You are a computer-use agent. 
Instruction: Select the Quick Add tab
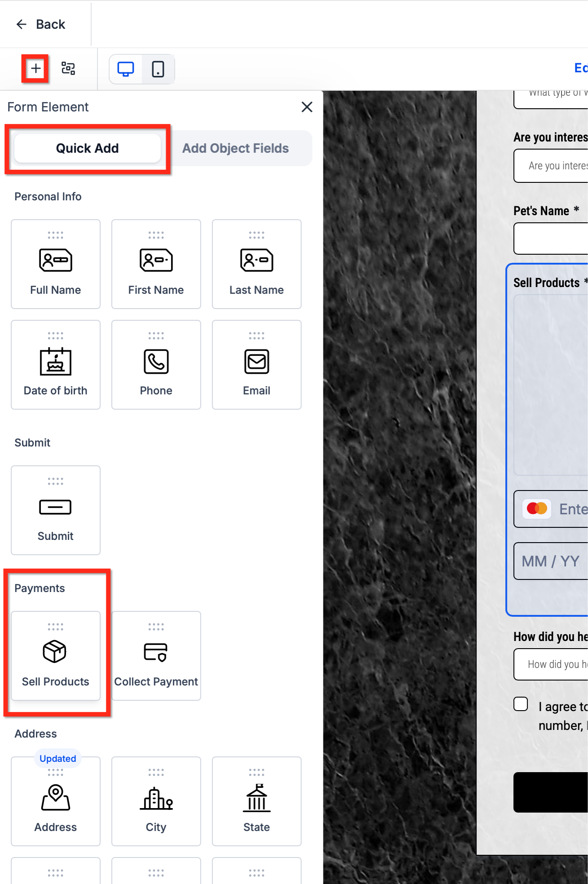(x=88, y=148)
